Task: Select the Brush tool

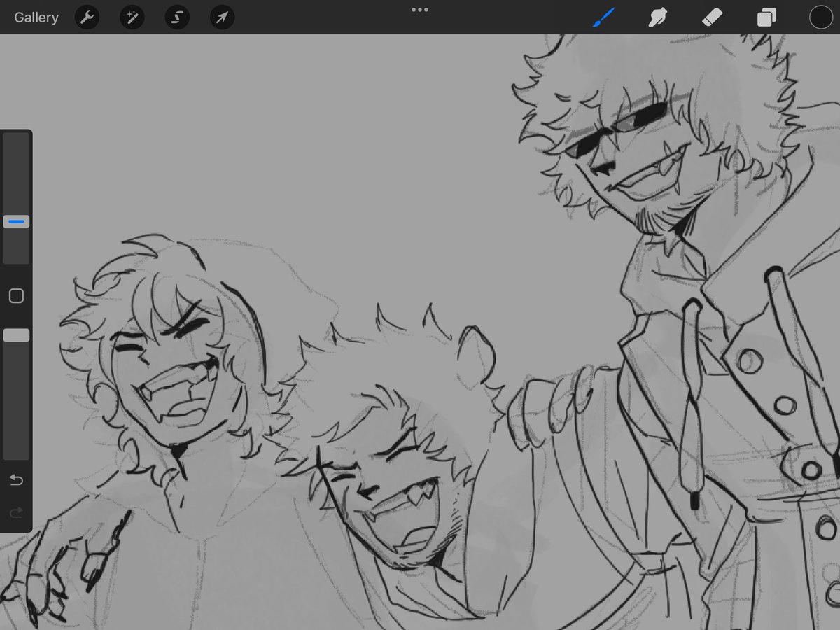Action: pos(603,17)
